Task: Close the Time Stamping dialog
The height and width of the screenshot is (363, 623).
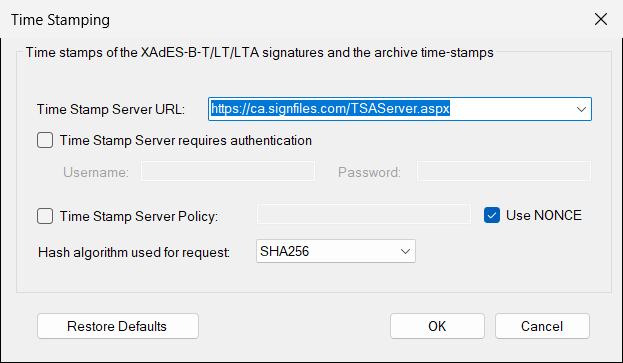Action: (x=601, y=19)
